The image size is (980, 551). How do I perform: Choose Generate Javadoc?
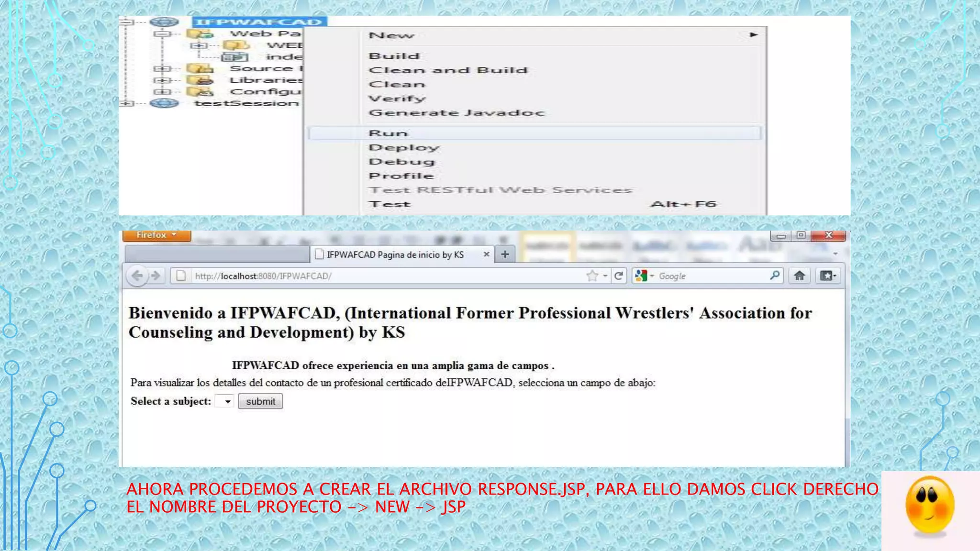[x=535, y=112]
